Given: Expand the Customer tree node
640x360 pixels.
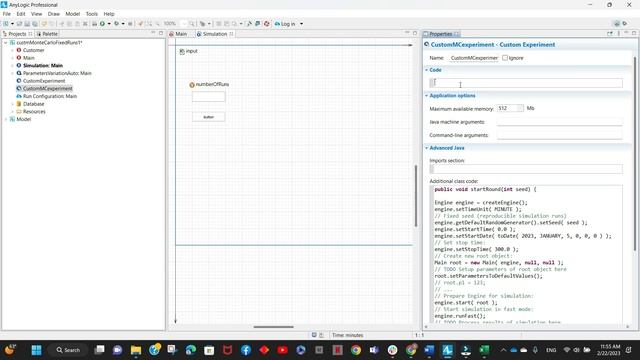Looking at the screenshot, I should pyautogui.click(x=12, y=50).
